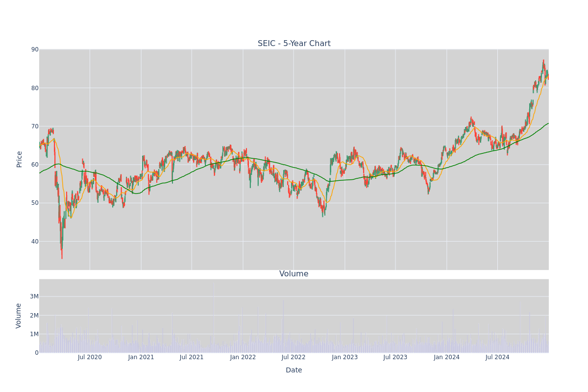This screenshot has height=392, width=588.
Task: Click the volume tick label "2M"
Action: [34, 315]
